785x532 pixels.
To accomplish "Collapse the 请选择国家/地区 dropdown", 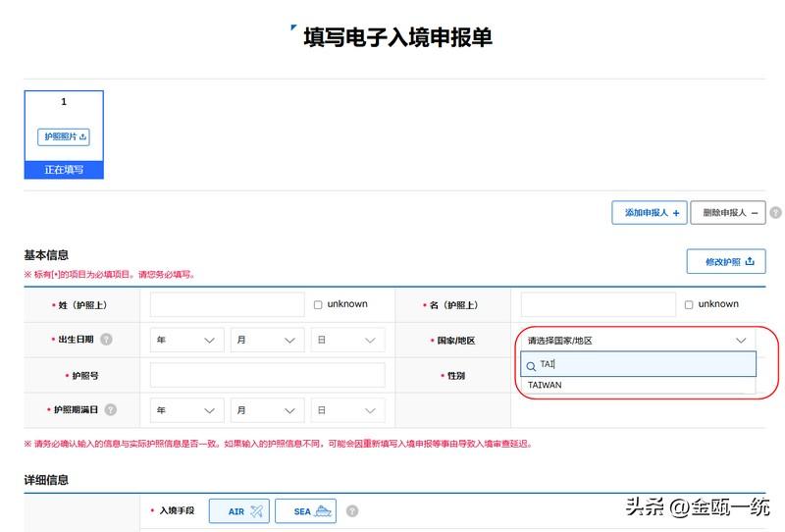I will (638, 341).
